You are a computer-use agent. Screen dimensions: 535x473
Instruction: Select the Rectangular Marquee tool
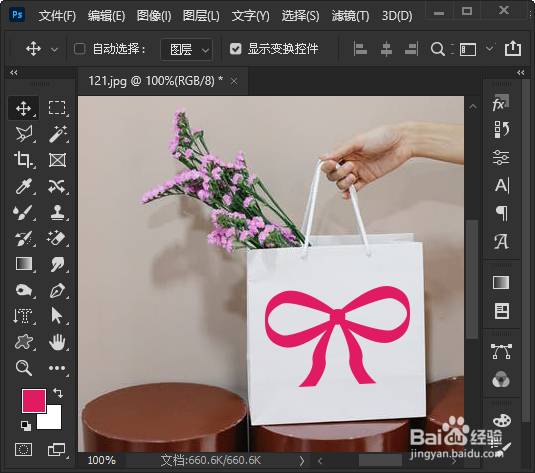[57, 109]
